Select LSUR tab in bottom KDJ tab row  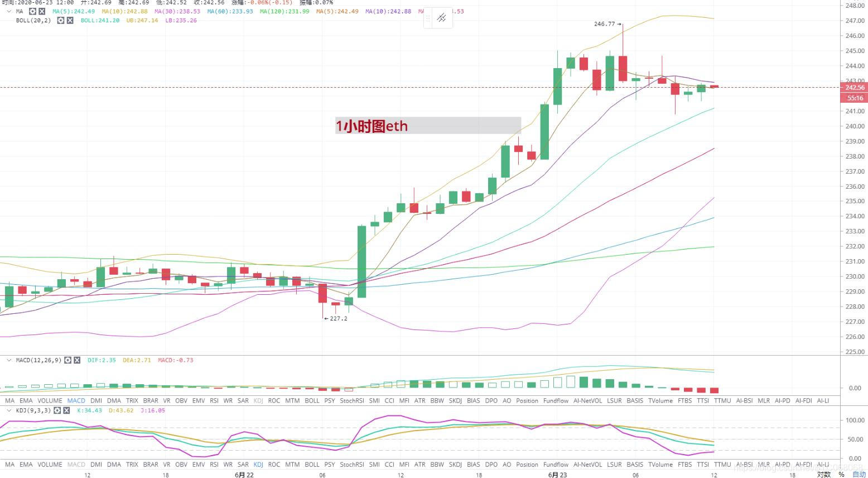tap(614, 464)
